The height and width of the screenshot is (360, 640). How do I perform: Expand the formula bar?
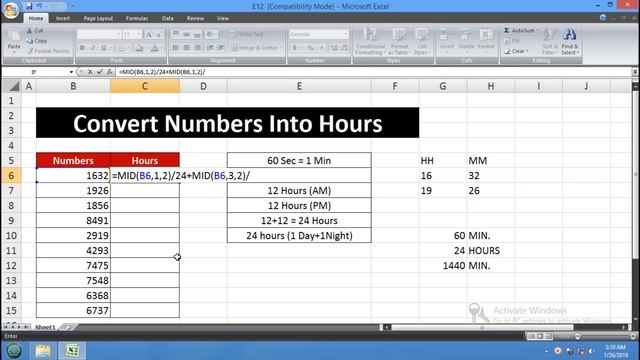click(x=635, y=72)
